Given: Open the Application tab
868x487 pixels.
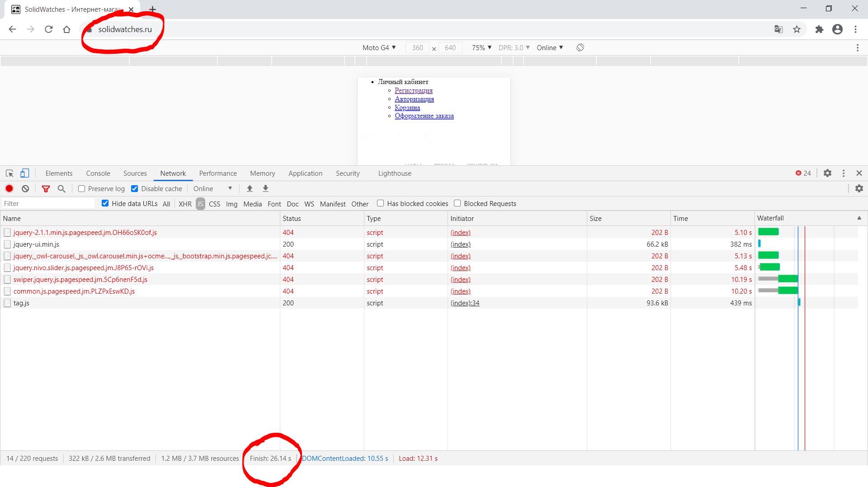Looking at the screenshot, I should tap(306, 173).
